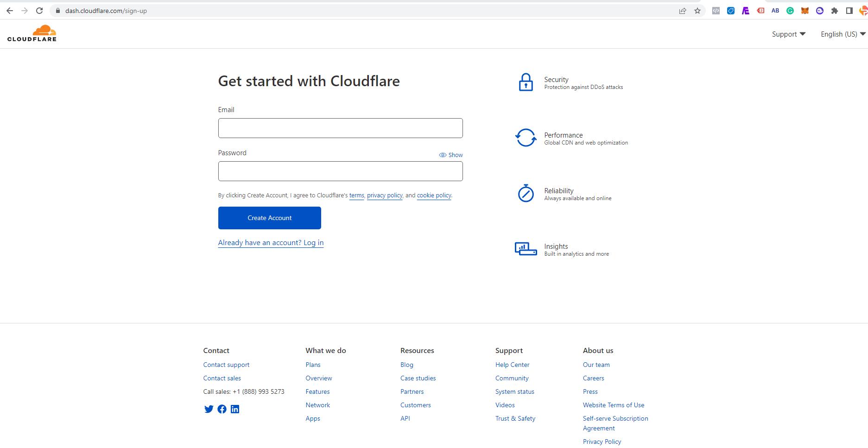
Task: Open Website Terms of Use link
Action: point(614,405)
